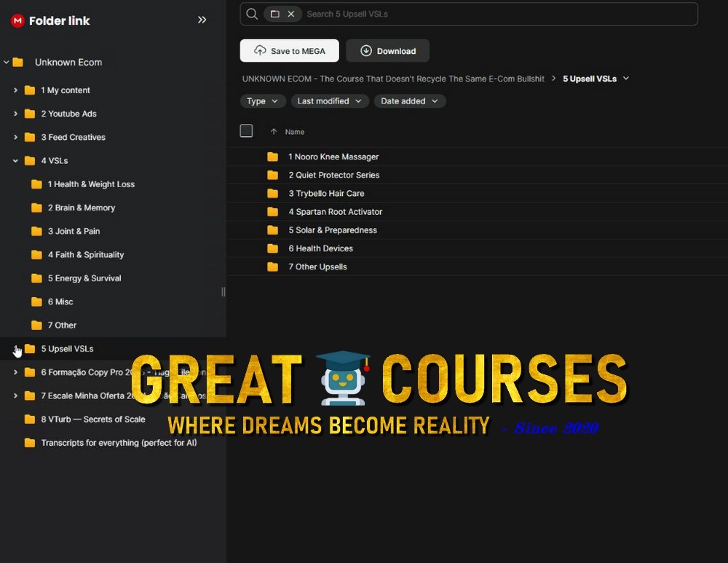Click folder icon of 2 Quiet Protector Series
728x563 pixels.
click(x=272, y=175)
